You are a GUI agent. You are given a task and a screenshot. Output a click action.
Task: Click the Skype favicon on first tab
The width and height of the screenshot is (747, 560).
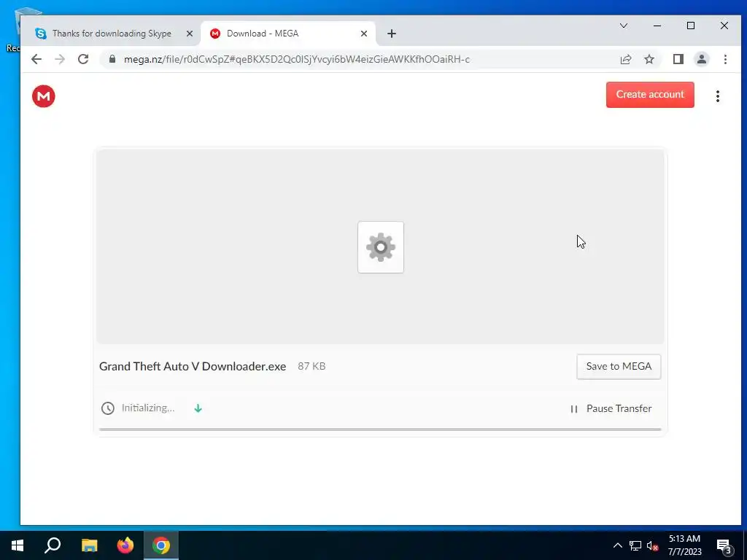click(x=41, y=34)
